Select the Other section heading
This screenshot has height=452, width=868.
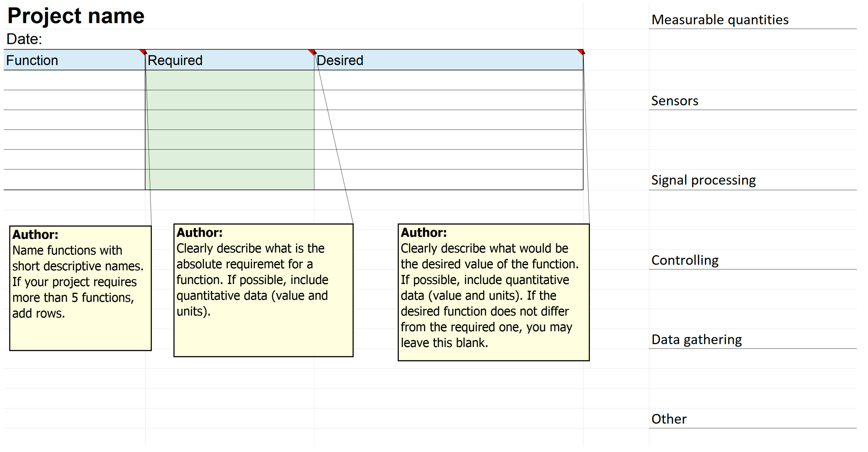click(669, 419)
